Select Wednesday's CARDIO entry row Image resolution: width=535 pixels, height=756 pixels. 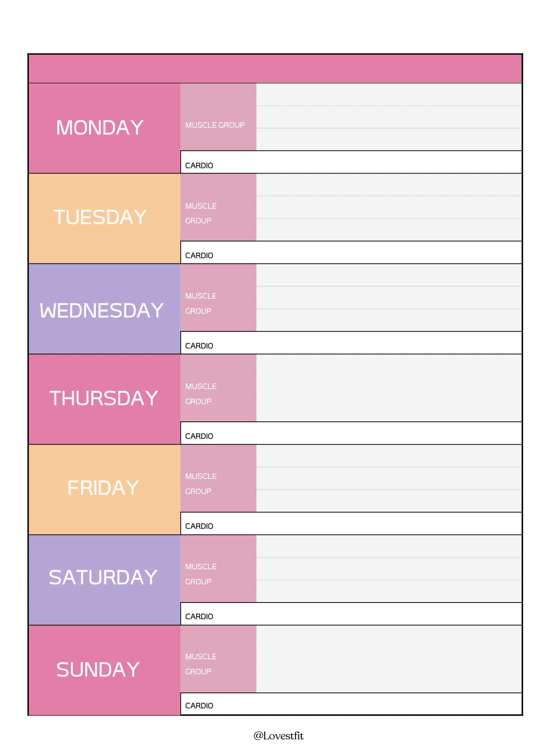click(x=351, y=343)
